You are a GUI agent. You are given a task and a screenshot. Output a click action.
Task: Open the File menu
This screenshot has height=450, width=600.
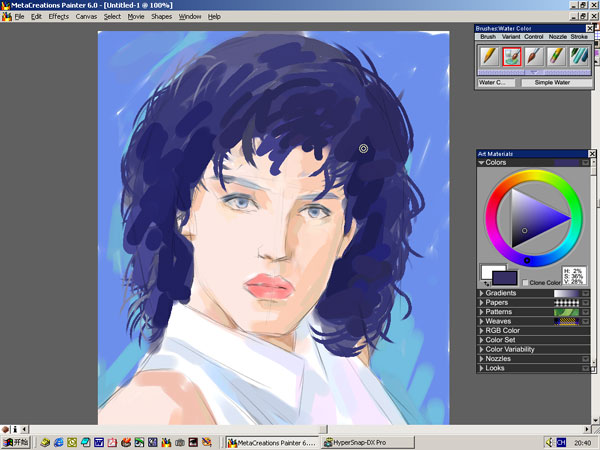(x=19, y=16)
